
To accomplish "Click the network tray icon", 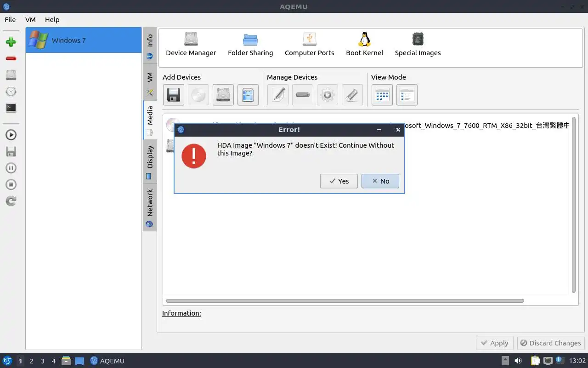I will [548, 361].
